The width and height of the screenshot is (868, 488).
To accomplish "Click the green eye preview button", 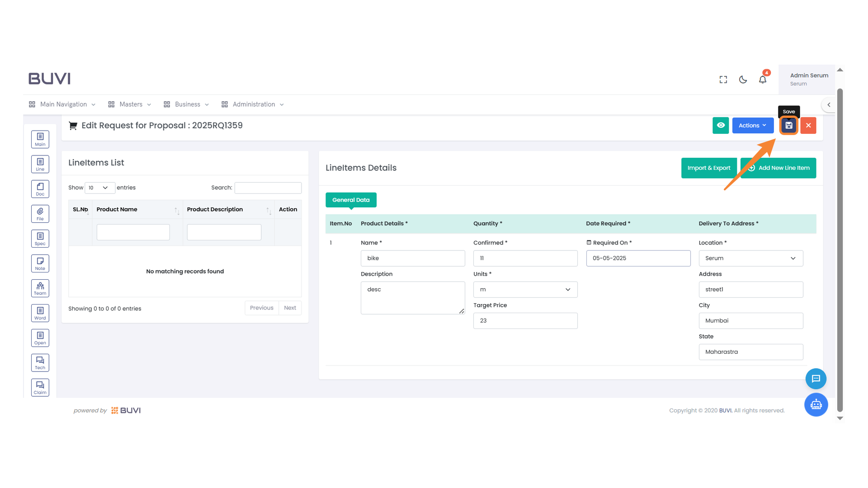I will tap(721, 126).
